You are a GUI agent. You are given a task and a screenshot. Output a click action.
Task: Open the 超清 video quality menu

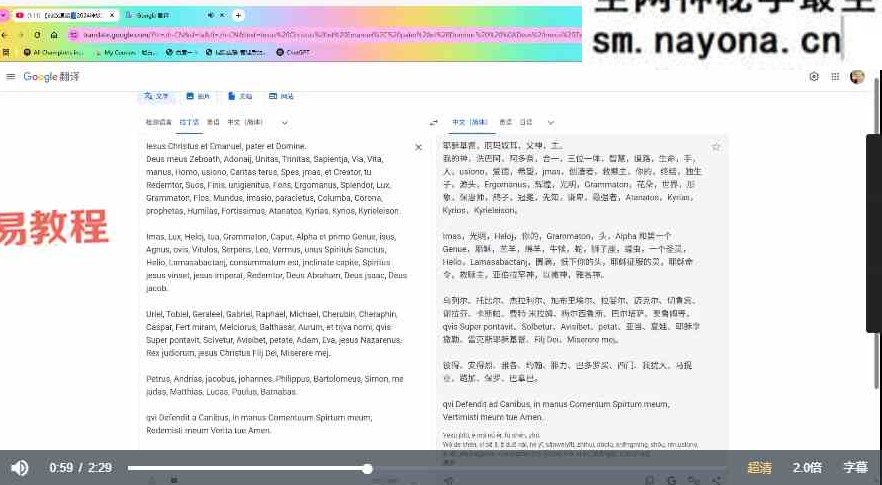[759, 468]
